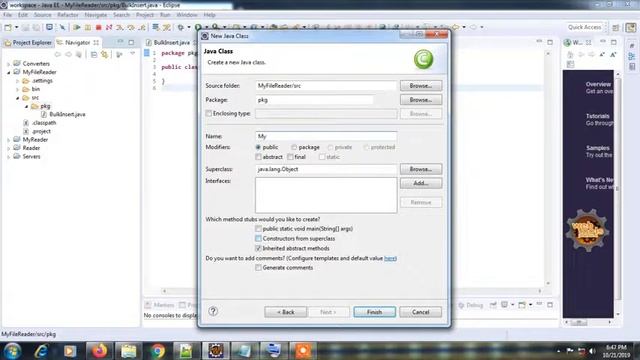Click the green Run toolbar icon
Image resolution: width=640 pixels, height=360 pixels.
pyautogui.click(x=198, y=27)
